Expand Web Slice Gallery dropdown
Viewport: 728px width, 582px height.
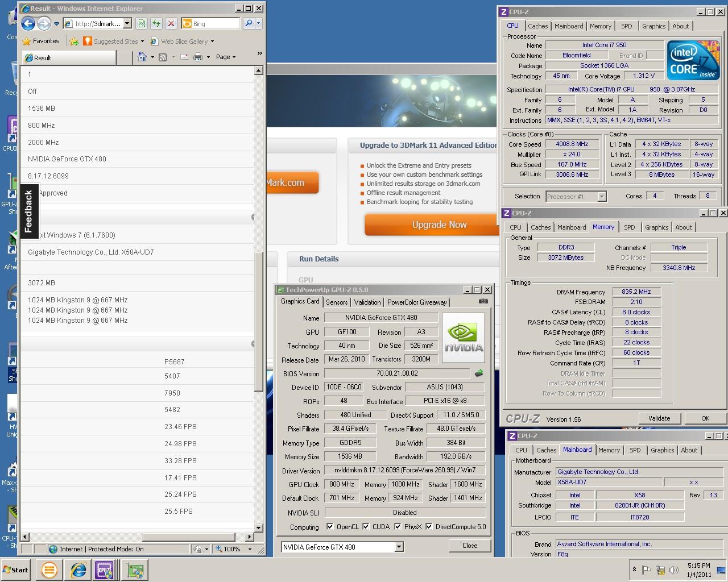point(212,41)
